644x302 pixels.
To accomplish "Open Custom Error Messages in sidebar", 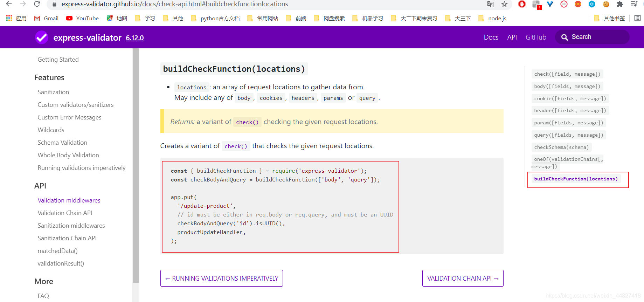I will tap(69, 117).
